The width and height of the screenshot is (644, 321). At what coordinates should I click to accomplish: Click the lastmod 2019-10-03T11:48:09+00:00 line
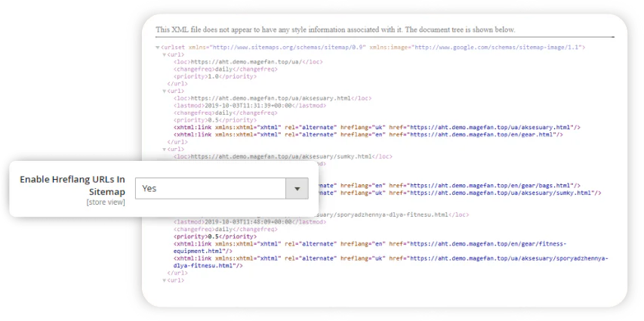250,222
